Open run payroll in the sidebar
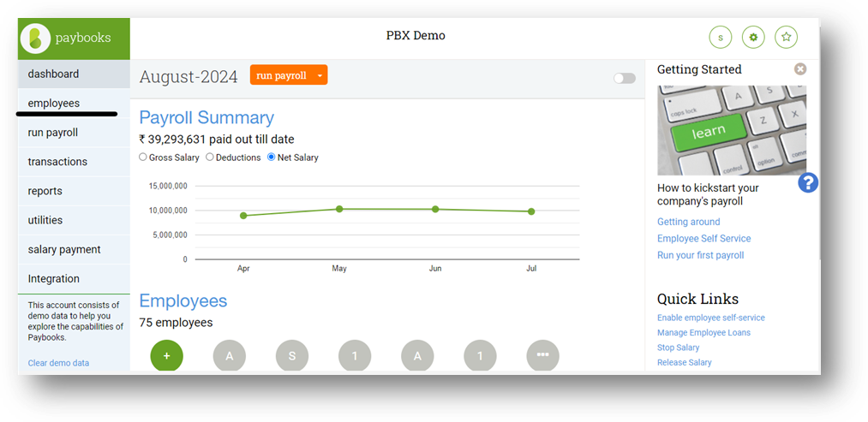868x422 pixels. pyautogui.click(x=75, y=133)
